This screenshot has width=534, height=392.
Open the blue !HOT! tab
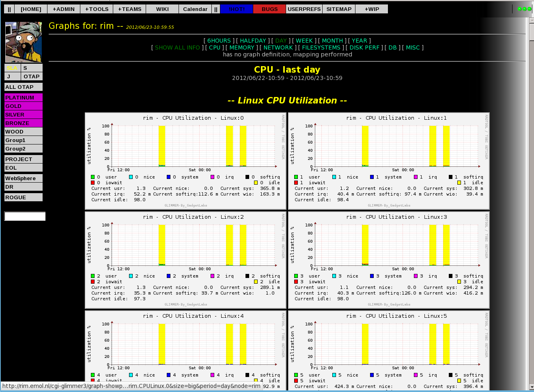coord(237,9)
